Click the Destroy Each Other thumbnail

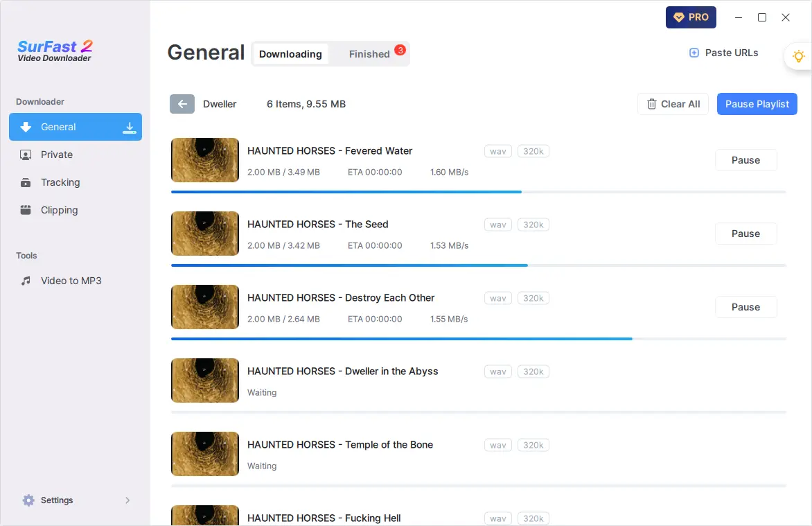tap(205, 307)
